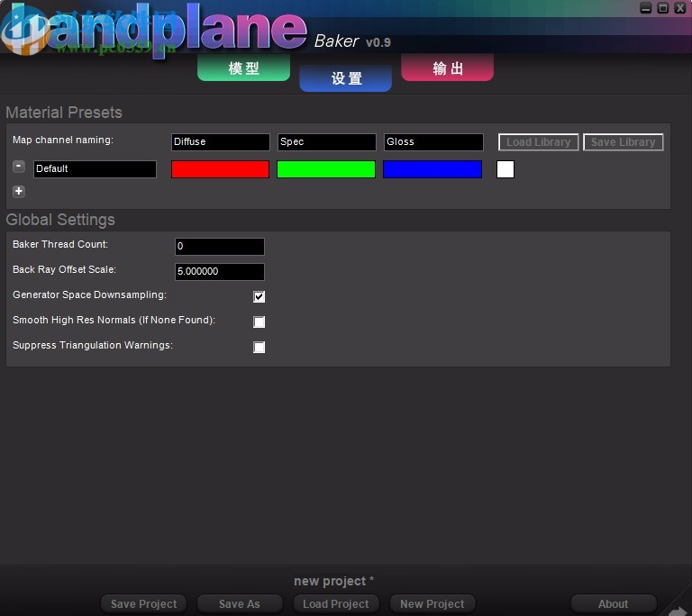Click the 'Back Ray Offset Scale:' label

click(x=65, y=269)
